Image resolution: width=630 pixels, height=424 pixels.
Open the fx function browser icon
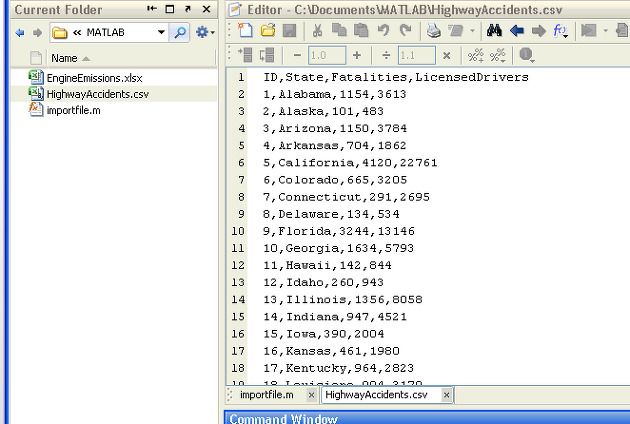click(560, 31)
